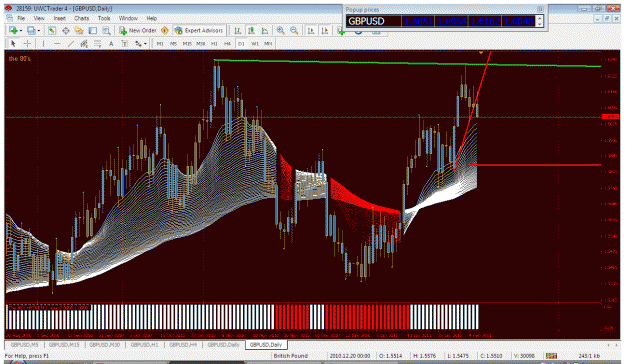
Task: Click 'British Pound' in status bar
Action: [x=291, y=356]
